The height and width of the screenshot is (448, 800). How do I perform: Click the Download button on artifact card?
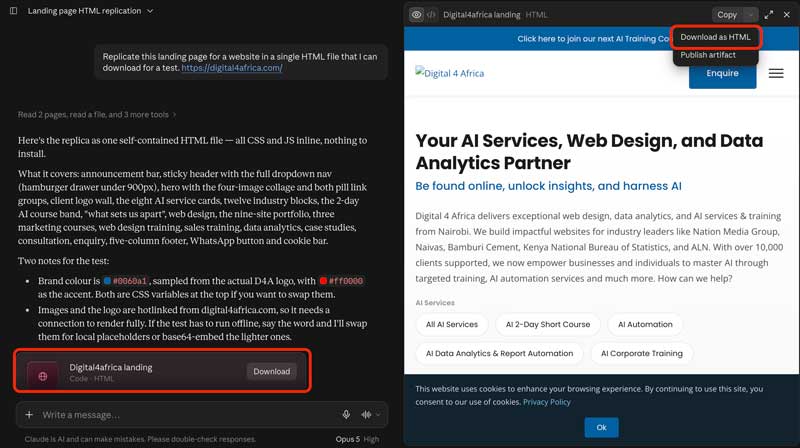coord(271,371)
